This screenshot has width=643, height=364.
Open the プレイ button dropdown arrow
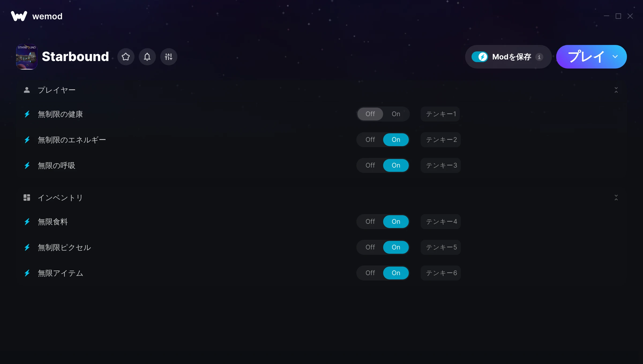[x=615, y=57]
